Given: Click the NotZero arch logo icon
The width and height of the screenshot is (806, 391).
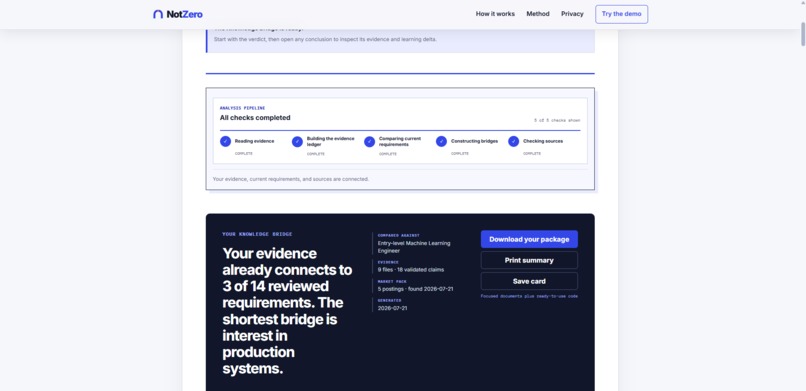Looking at the screenshot, I should 158,14.
